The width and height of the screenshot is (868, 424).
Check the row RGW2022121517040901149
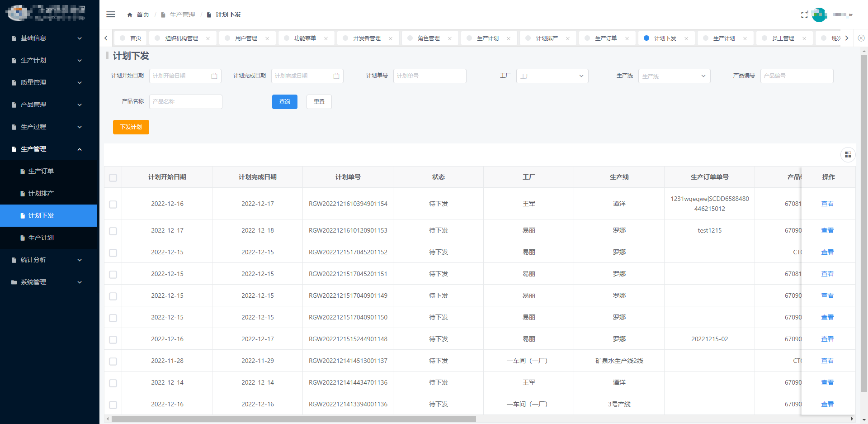click(113, 296)
